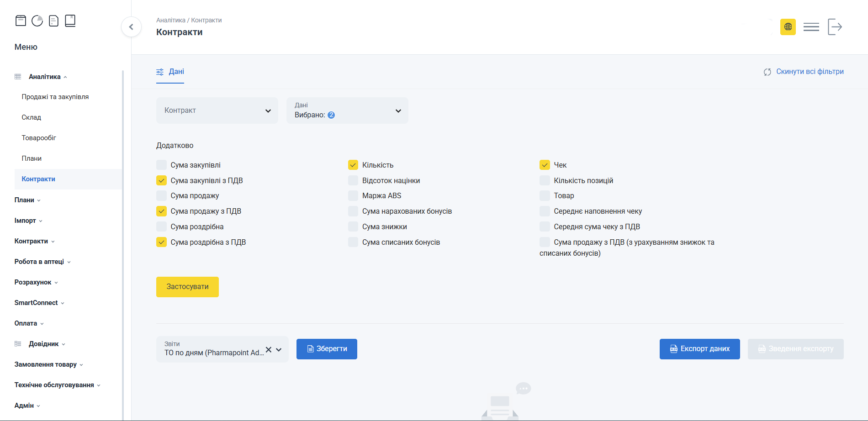Expand the Дані dropdown with 2 selected

(x=347, y=111)
